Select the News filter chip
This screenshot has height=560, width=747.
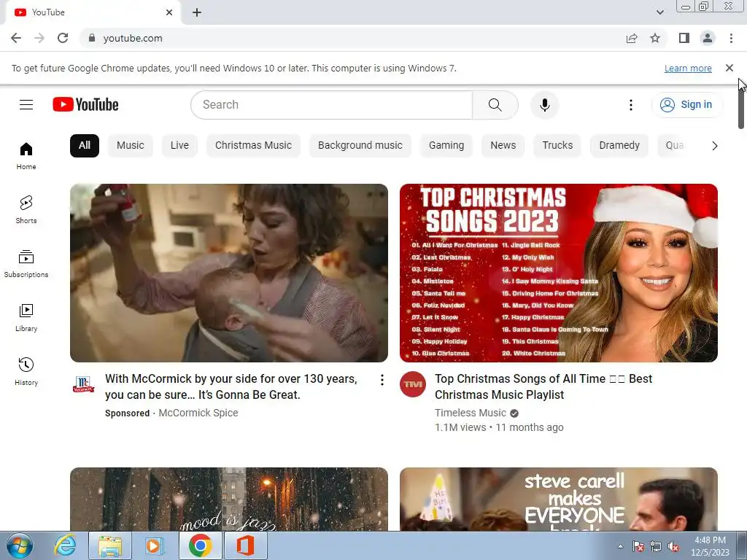(x=503, y=145)
